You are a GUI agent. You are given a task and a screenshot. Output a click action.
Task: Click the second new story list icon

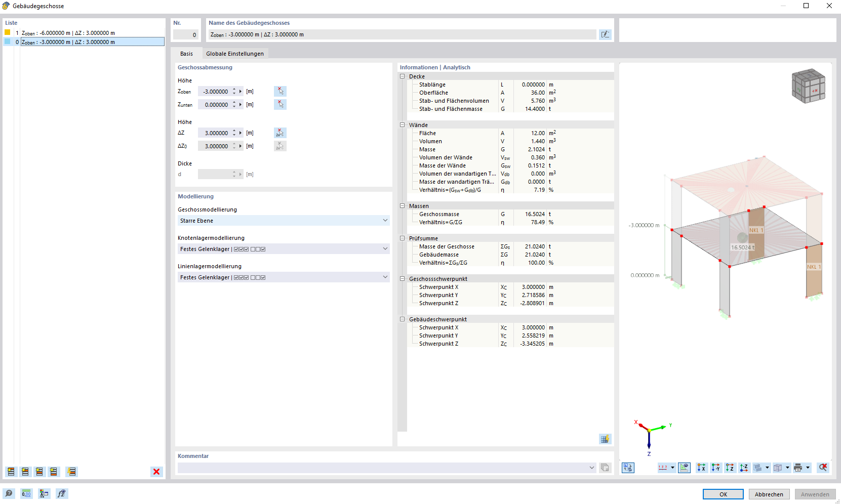coord(25,472)
